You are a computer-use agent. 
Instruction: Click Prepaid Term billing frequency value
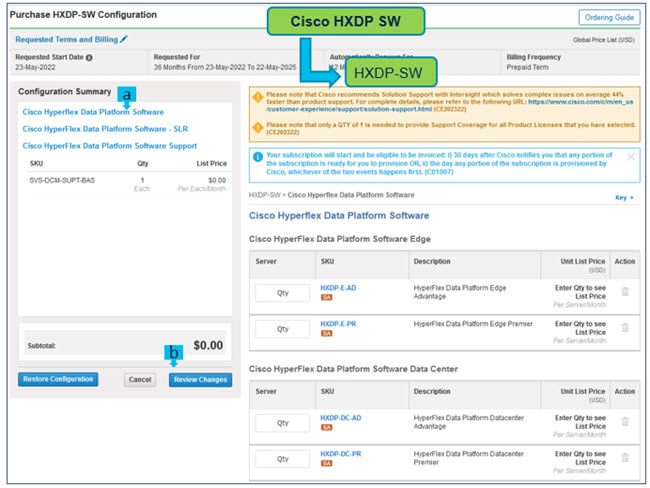pyautogui.click(x=527, y=67)
